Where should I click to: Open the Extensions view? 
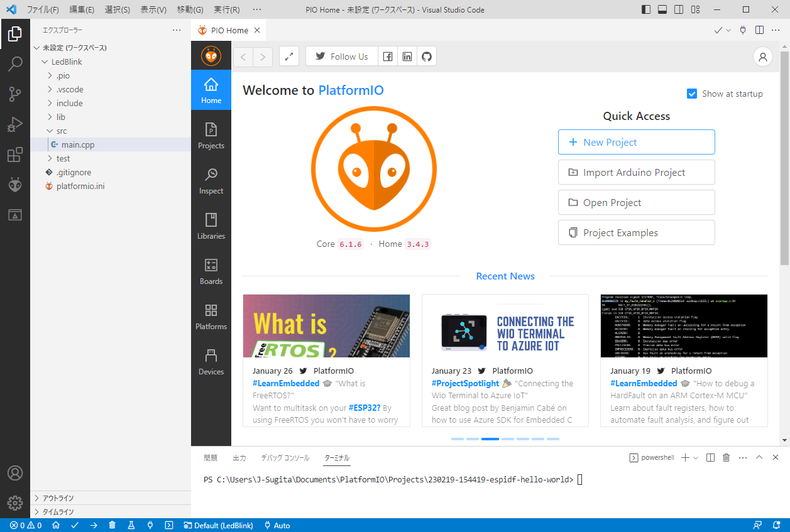pyautogui.click(x=15, y=155)
